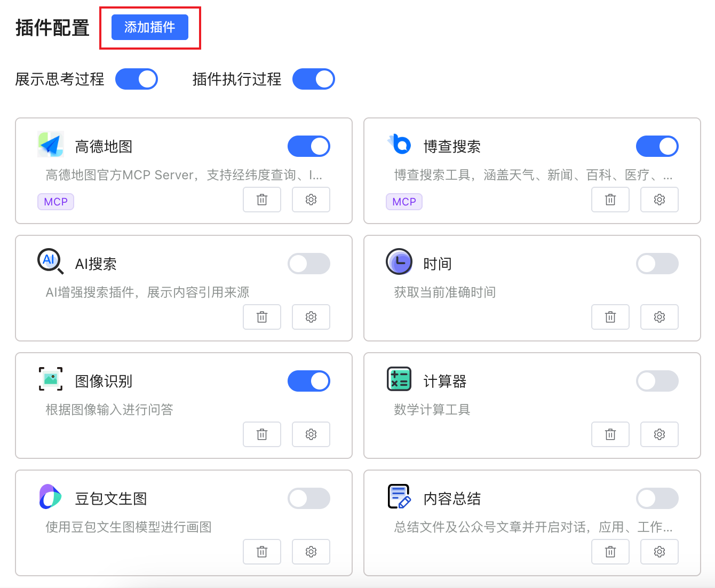Click the 博查搜索 blue logo
This screenshot has width=715, height=588.
pos(399,144)
